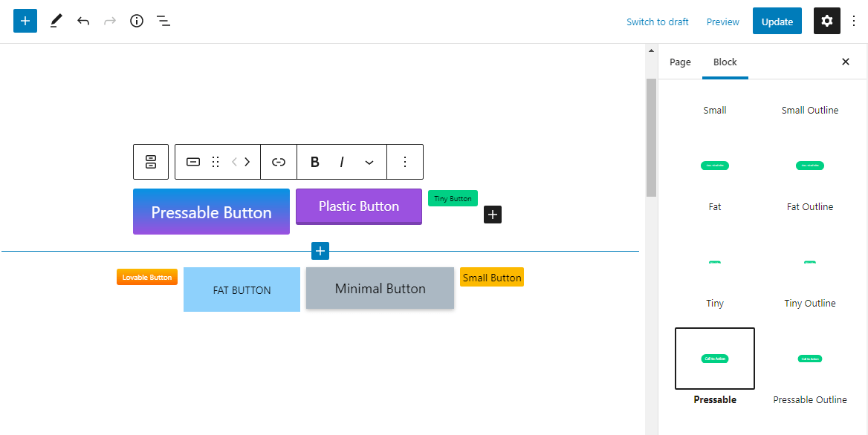
Task: Open the block inserter
Action: [x=25, y=20]
